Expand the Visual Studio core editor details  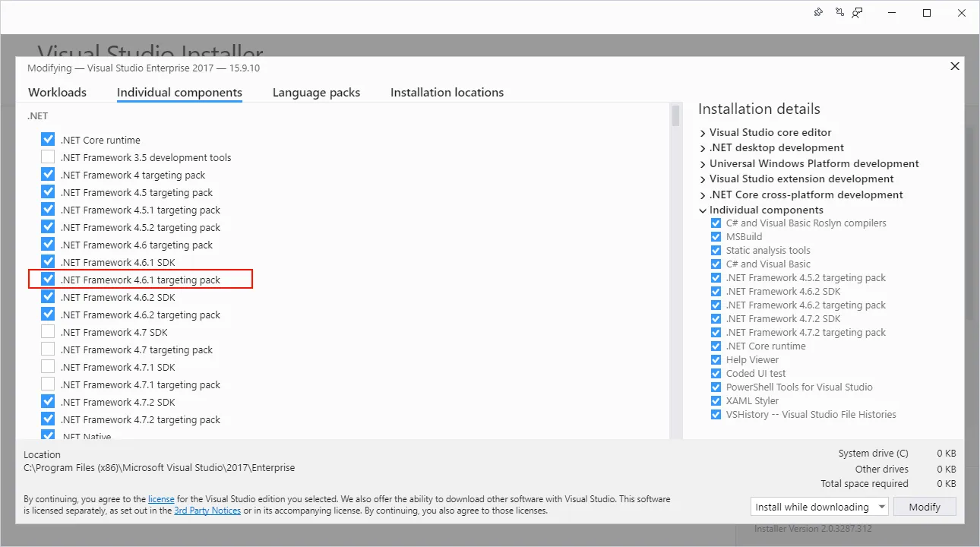[x=702, y=131]
